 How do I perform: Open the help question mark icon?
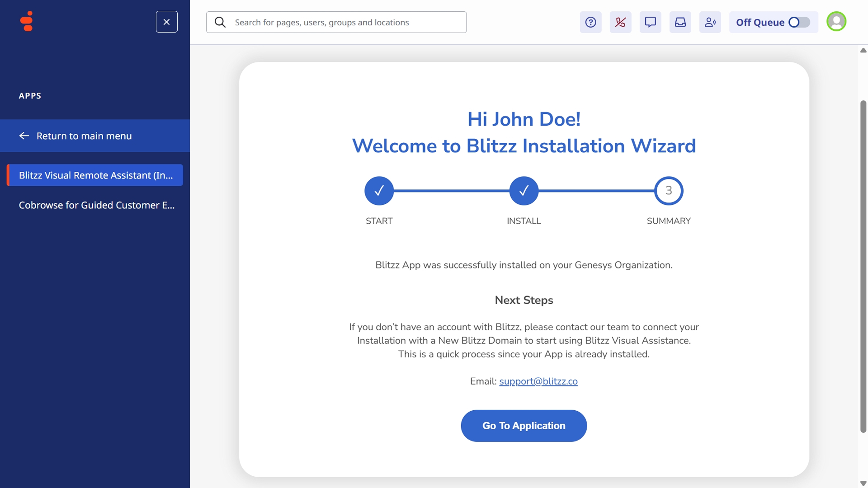pos(590,22)
